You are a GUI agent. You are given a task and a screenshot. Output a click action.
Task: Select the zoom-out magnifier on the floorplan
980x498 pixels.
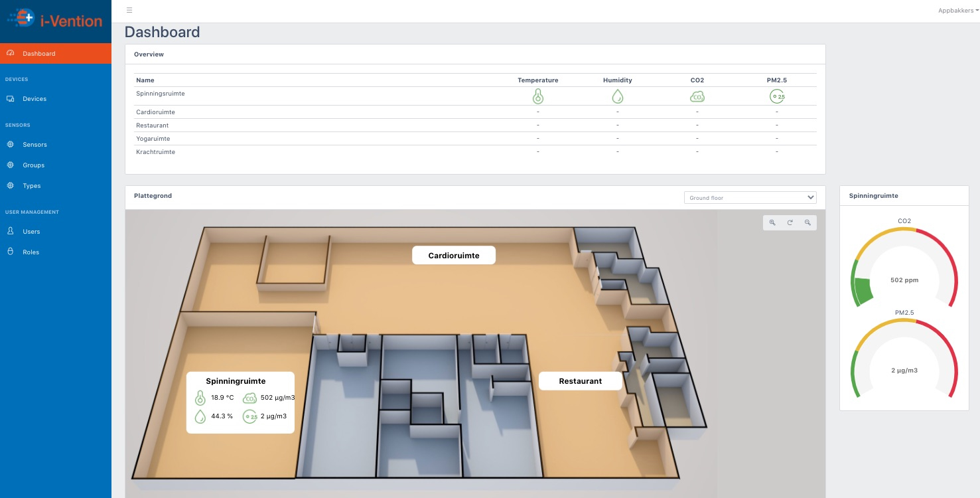click(x=807, y=222)
